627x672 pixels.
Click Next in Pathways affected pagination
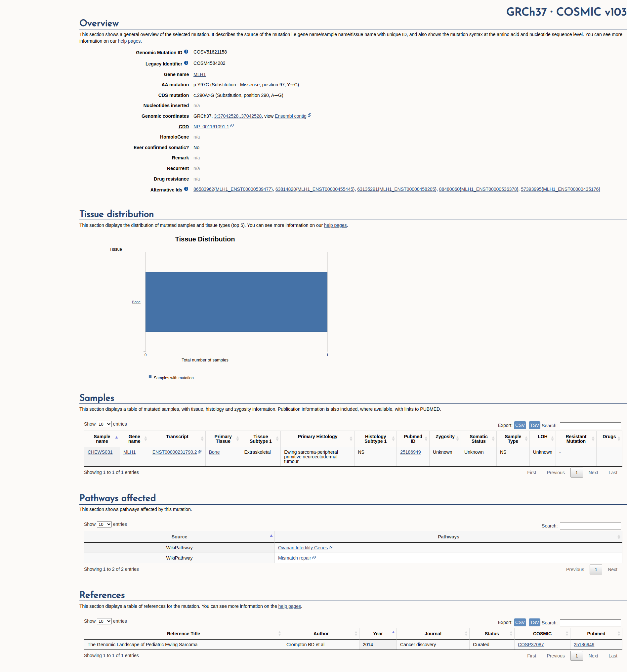(612, 569)
